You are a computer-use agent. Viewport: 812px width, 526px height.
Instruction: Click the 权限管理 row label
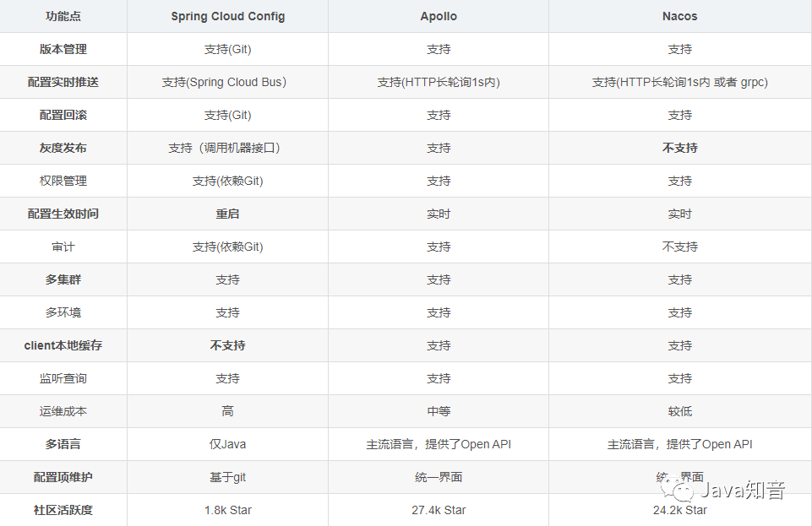point(63,181)
